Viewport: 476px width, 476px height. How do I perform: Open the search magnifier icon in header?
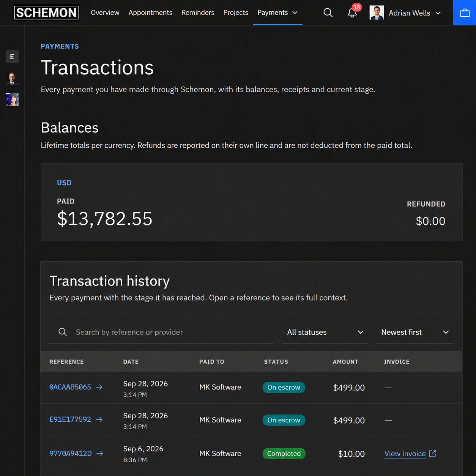pos(328,13)
